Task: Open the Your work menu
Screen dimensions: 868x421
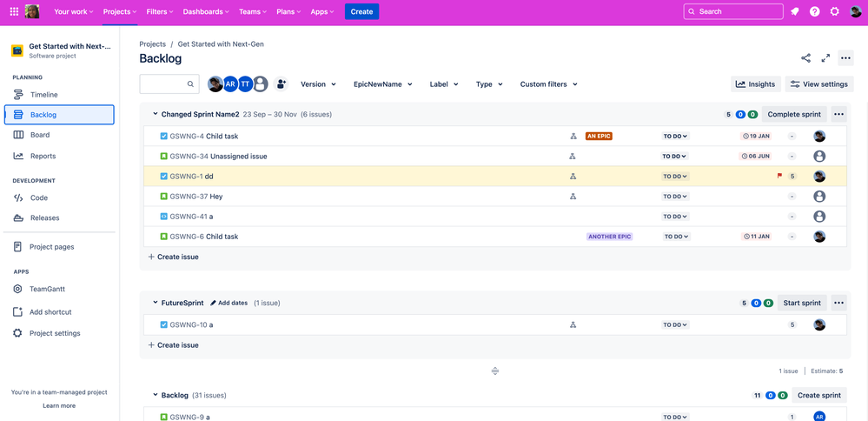Action: (x=74, y=11)
